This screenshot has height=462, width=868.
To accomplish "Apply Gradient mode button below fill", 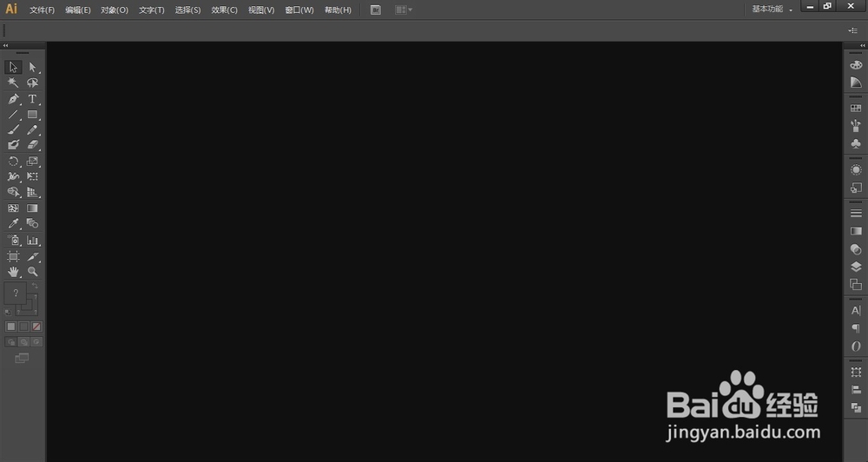I will point(23,327).
